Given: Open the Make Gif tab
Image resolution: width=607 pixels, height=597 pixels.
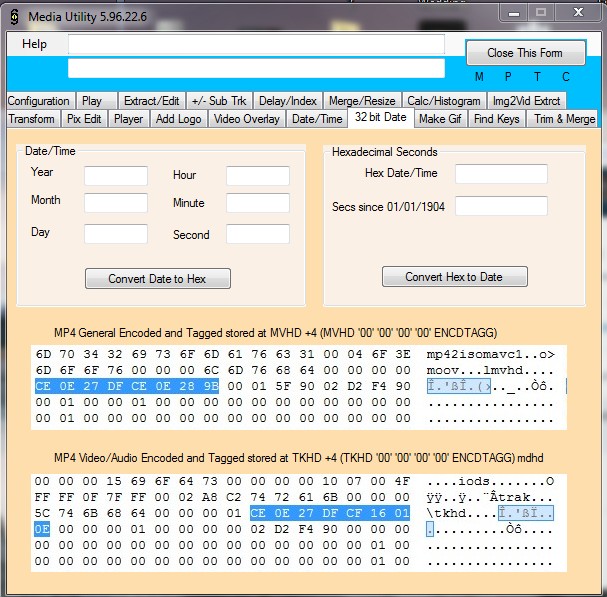Looking at the screenshot, I should pyautogui.click(x=440, y=119).
